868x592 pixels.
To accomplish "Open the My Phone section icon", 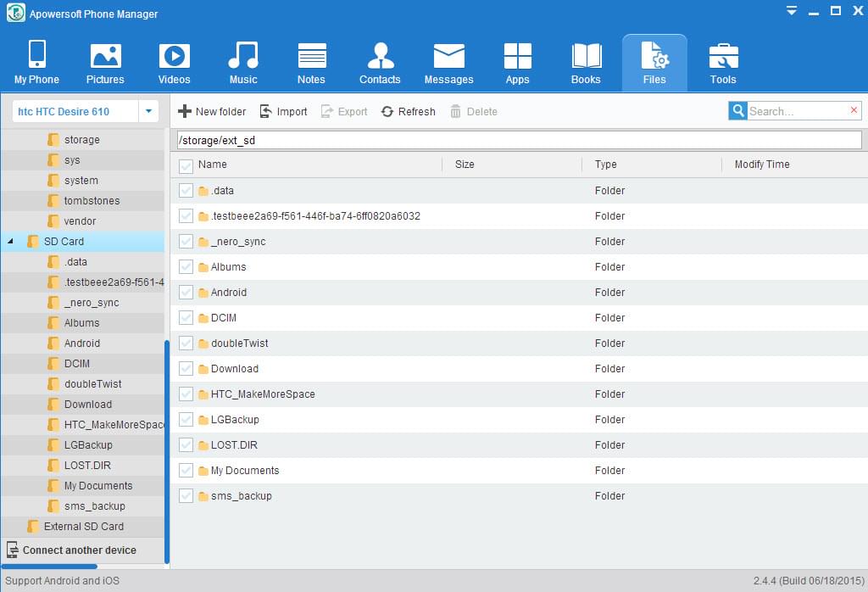I will 36,56.
